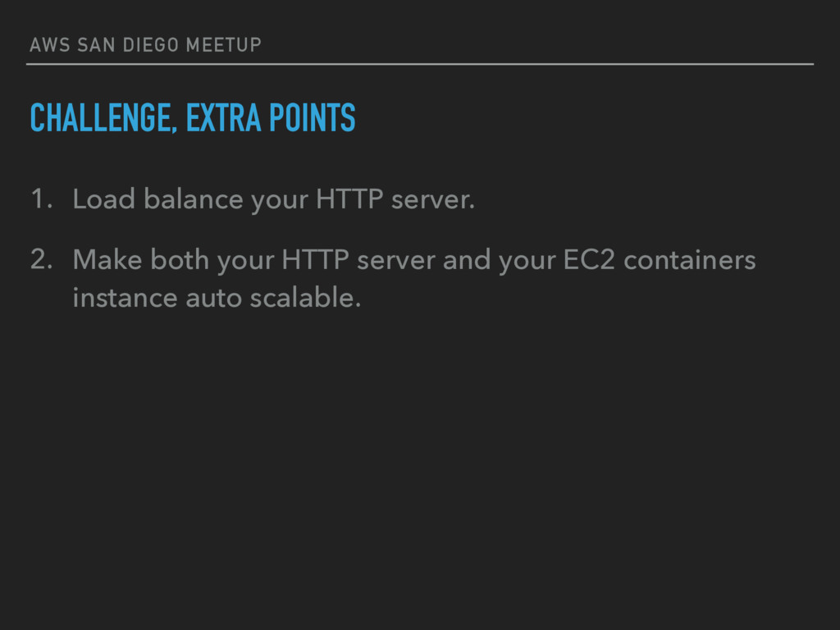840x630 pixels.
Task: Click the word HTTP in first bullet
Action: pyautogui.click(x=349, y=199)
